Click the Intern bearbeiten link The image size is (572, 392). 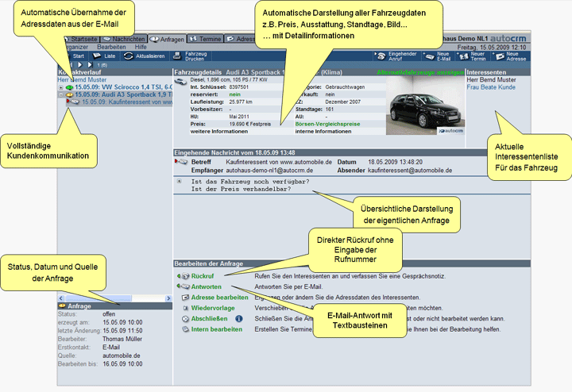[x=217, y=329]
